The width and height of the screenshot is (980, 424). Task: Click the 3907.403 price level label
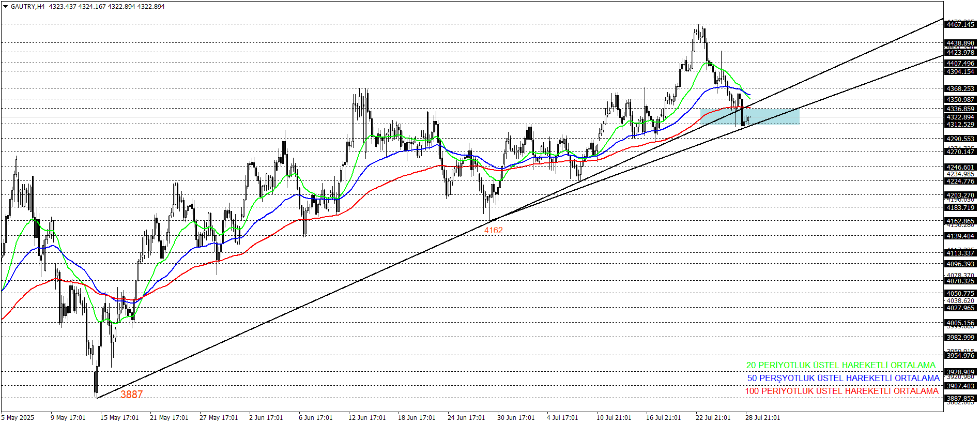960,386
